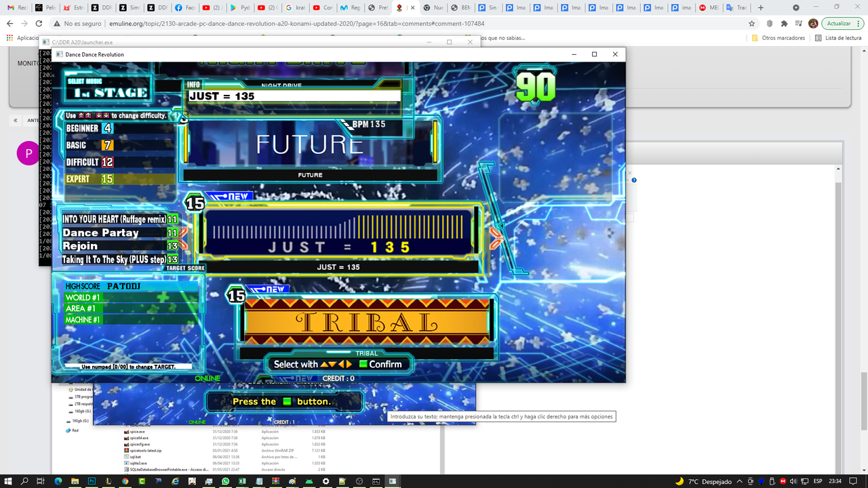The height and width of the screenshot is (488, 868).
Task: Open the Windows Start menu
Action: click(8, 481)
